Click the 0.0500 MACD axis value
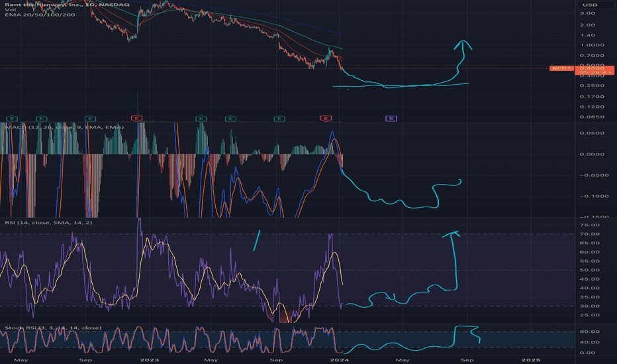617x364 pixels. coord(591,134)
